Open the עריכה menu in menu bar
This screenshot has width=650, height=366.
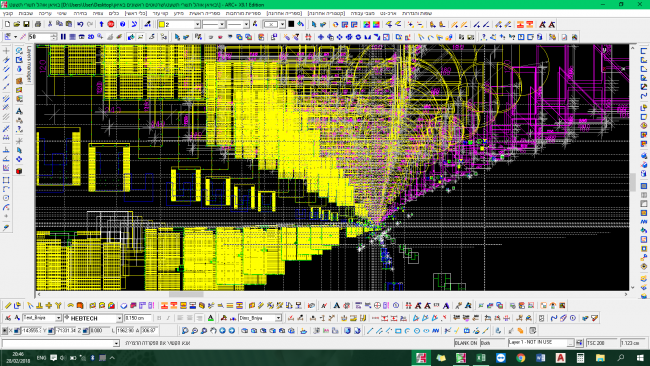pos(45,13)
